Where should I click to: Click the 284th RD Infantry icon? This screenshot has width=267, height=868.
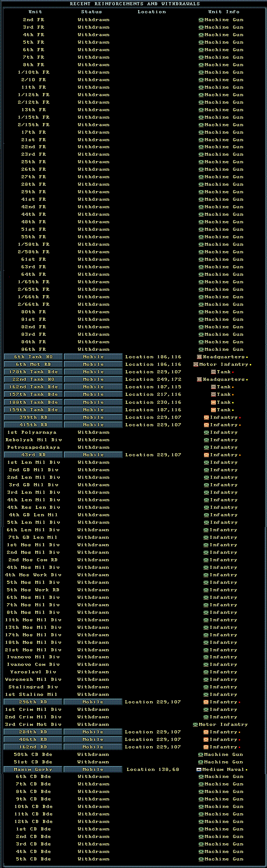point(206,732)
